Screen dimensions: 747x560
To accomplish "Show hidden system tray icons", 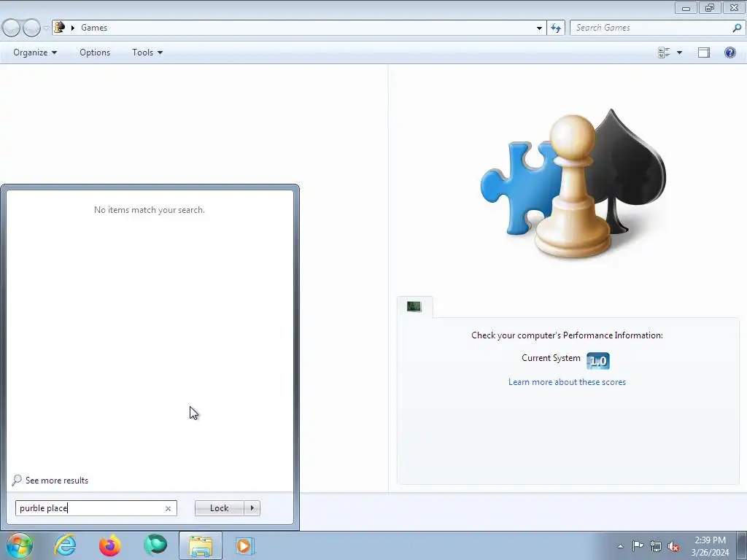I will coord(620,546).
